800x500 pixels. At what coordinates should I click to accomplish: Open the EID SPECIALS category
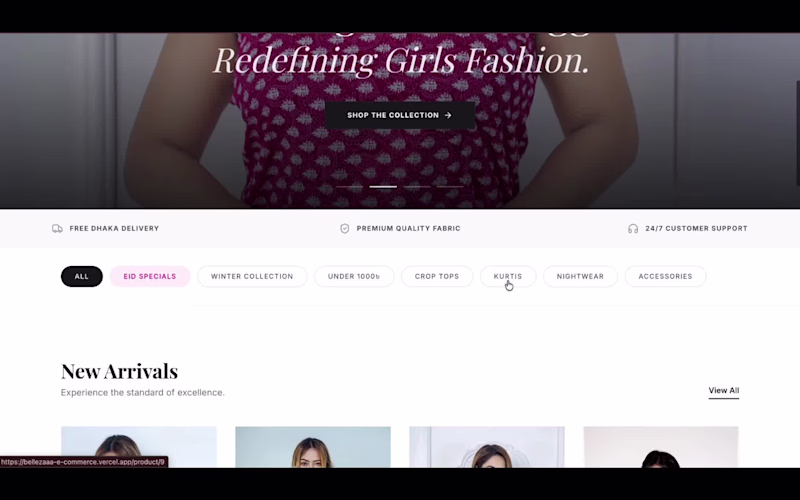coord(150,277)
